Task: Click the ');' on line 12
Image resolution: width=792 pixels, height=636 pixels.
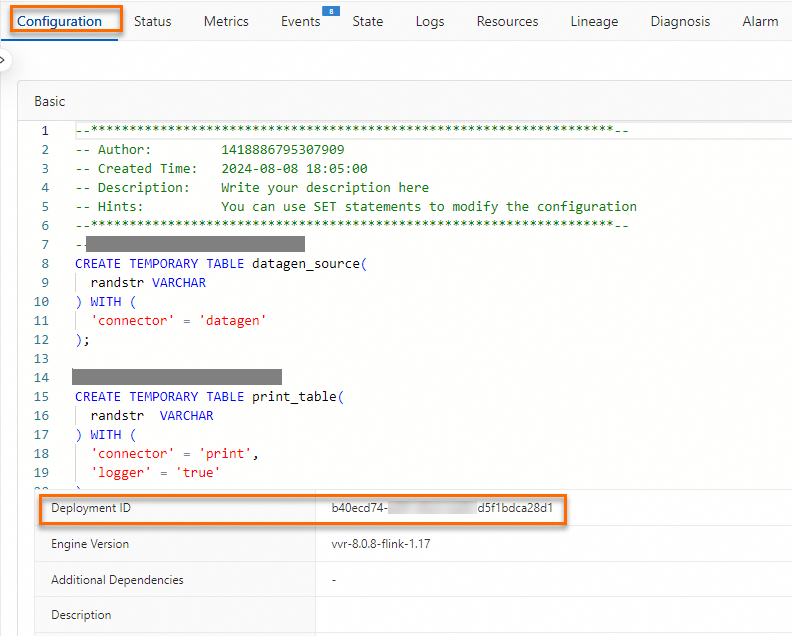Action: click(82, 340)
